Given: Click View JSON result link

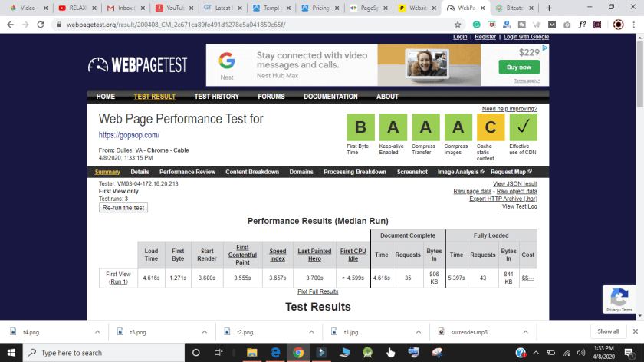Looking at the screenshot, I should [x=515, y=183].
